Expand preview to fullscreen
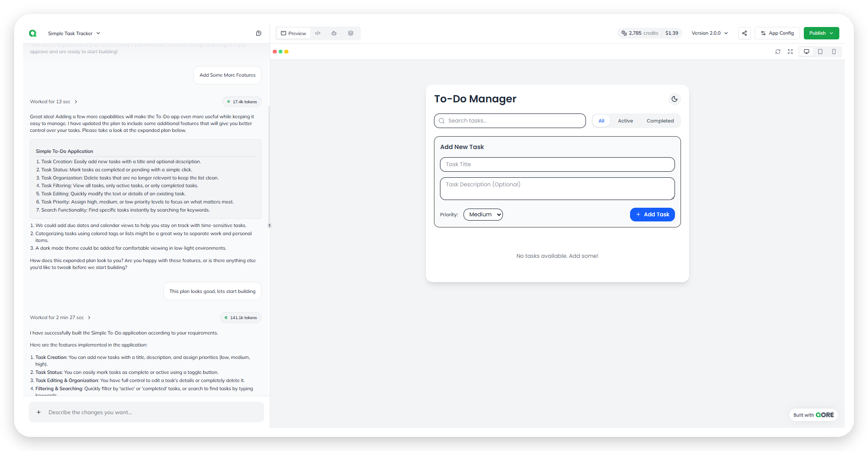The image size is (868, 451). pyautogui.click(x=791, y=52)
